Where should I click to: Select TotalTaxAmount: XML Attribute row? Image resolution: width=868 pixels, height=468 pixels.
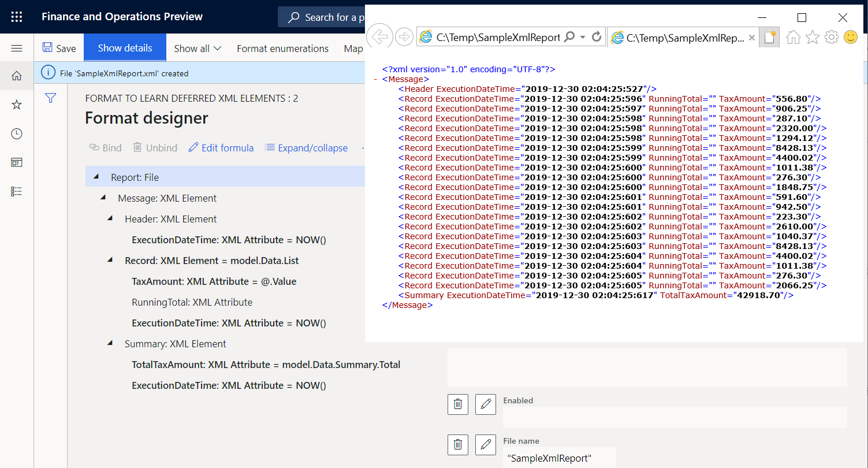(x=266, y=365)
